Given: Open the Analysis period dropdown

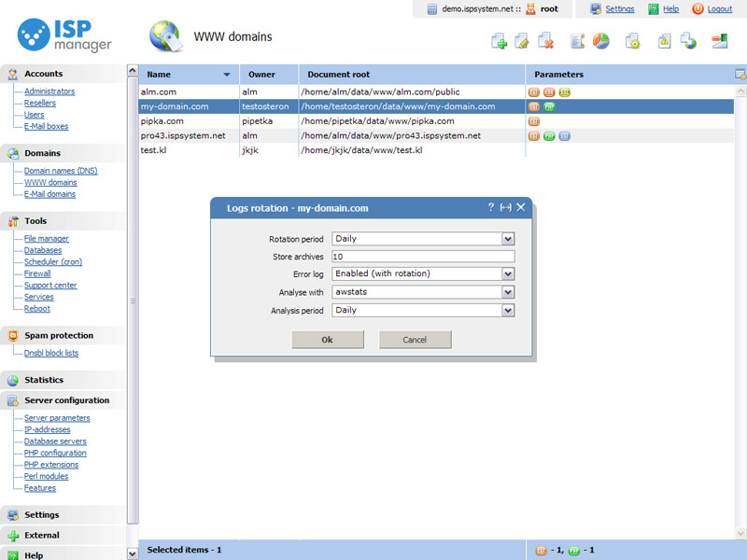Looking at the screenshot, I should [x=508, y=311].
